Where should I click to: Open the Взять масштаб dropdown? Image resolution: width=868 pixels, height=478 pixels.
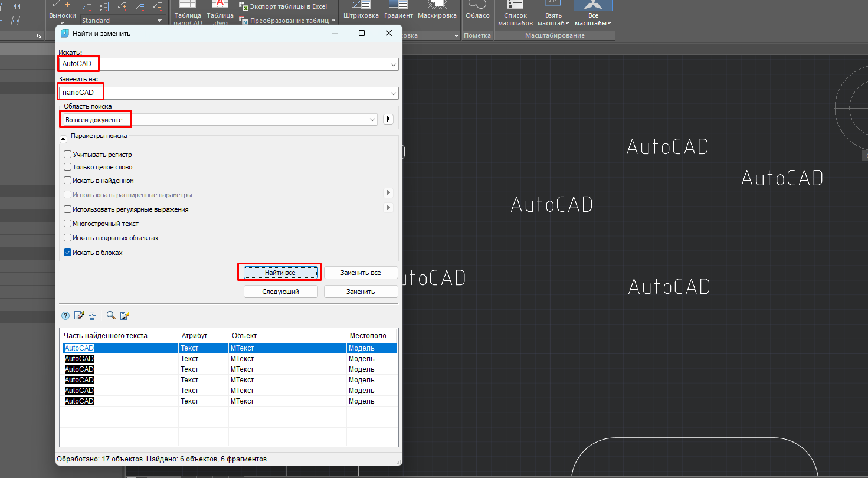568,24
